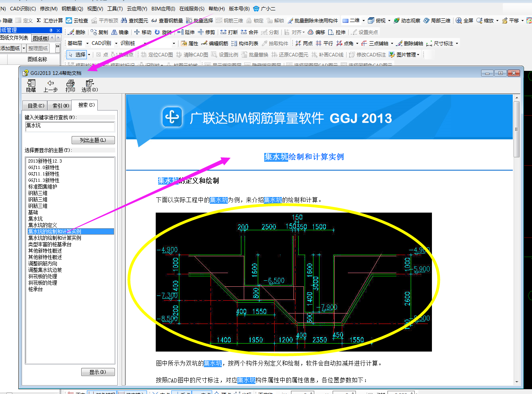
Task: Open 云检查 cloud check tool
Action: [77, 20]
